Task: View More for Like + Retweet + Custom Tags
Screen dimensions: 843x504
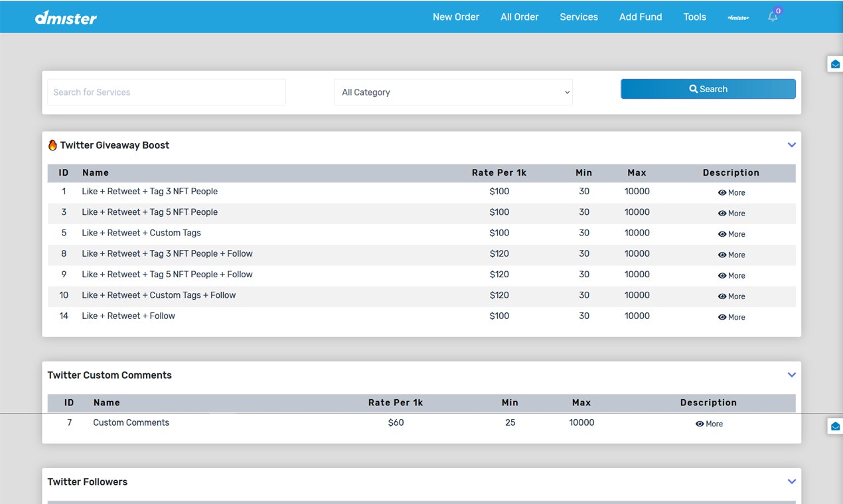Action: (731, 234)
